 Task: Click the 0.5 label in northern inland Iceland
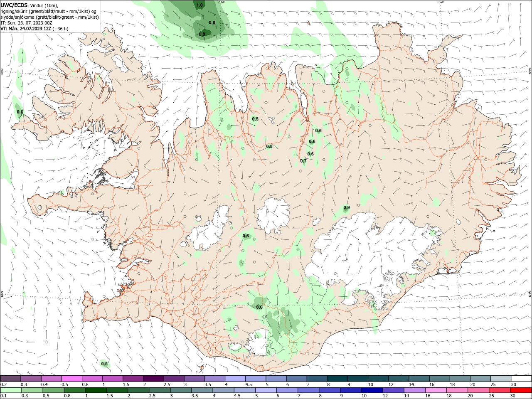[255, 119]
